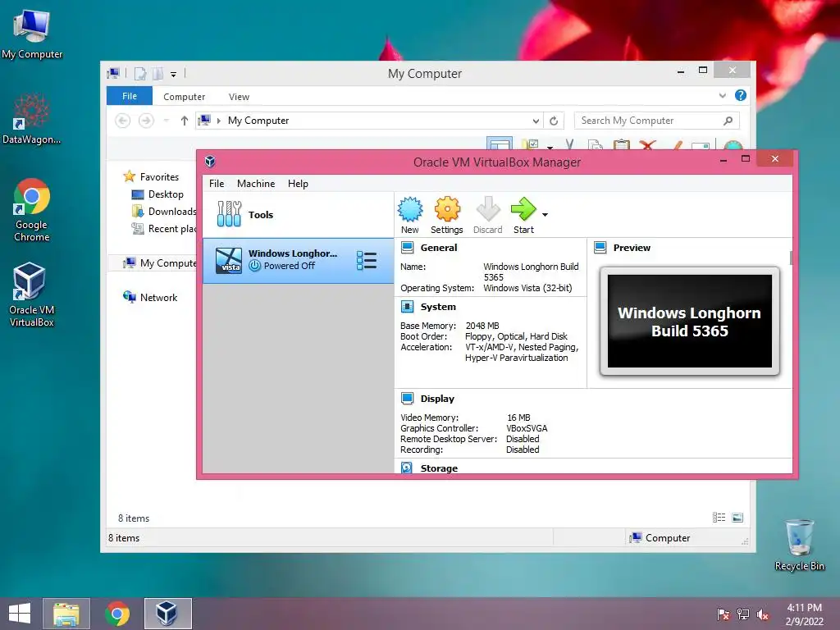Open Desktop in Favorites

(157, 194)
